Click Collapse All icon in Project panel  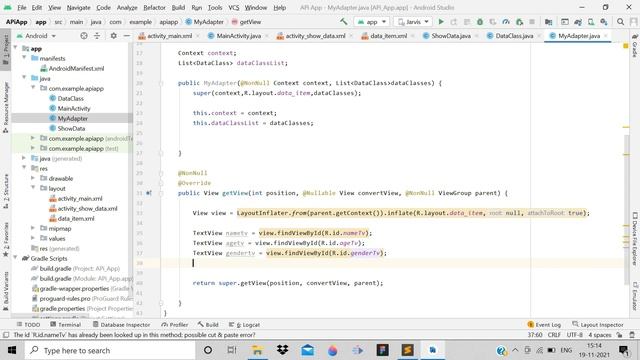(x=97, y=36)
